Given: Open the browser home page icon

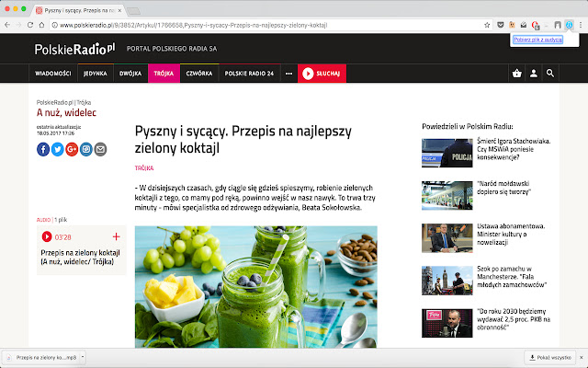Looking at the screenshot, I should [41, 25].
